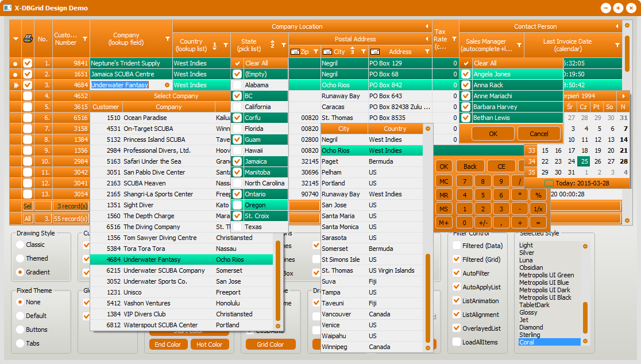Image resolution: width=641 pixels, height=364 pixels.
Task: Uncheck Angela Jones in sales manager list
Action: pos(466,74)
